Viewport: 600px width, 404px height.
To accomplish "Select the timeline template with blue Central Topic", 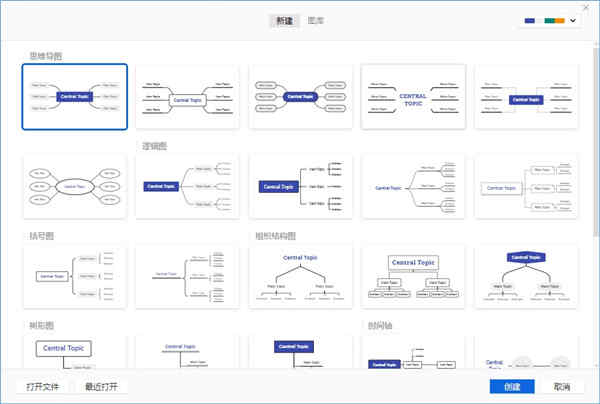I will coord(413,352).
